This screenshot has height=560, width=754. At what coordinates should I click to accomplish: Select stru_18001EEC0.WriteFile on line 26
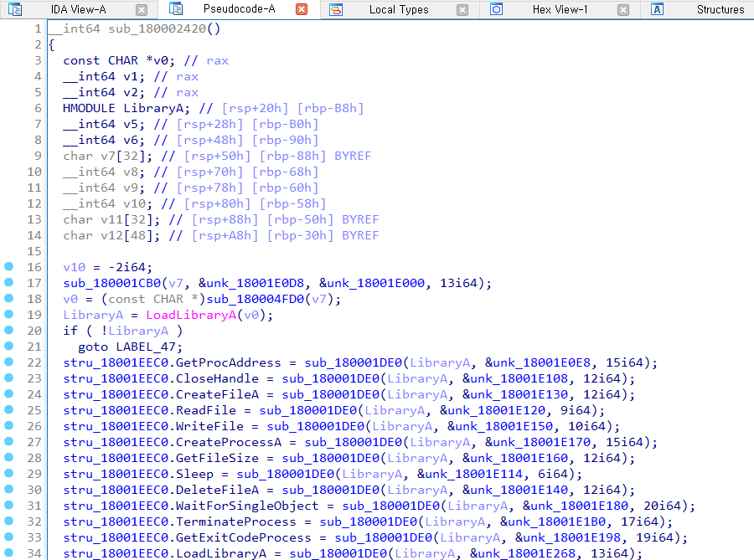tap(153, 426)
